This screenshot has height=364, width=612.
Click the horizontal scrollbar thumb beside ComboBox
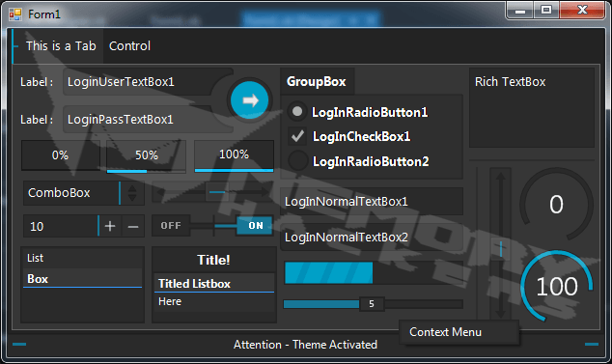pos(217,192)
